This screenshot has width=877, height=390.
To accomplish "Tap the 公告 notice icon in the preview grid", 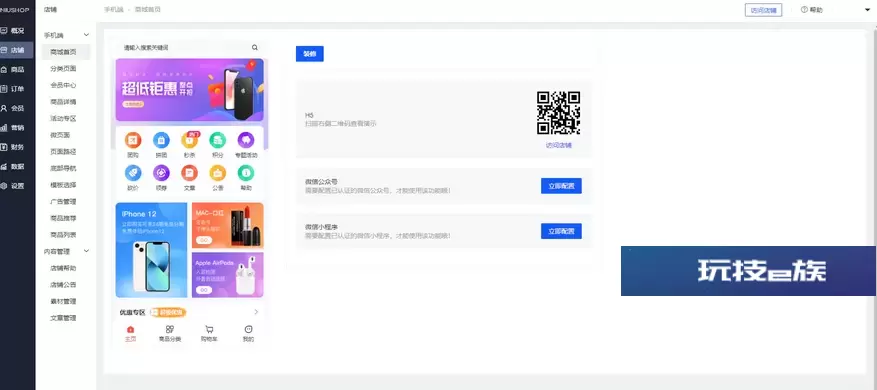I will pyautogui.click(x=218, y=173).
